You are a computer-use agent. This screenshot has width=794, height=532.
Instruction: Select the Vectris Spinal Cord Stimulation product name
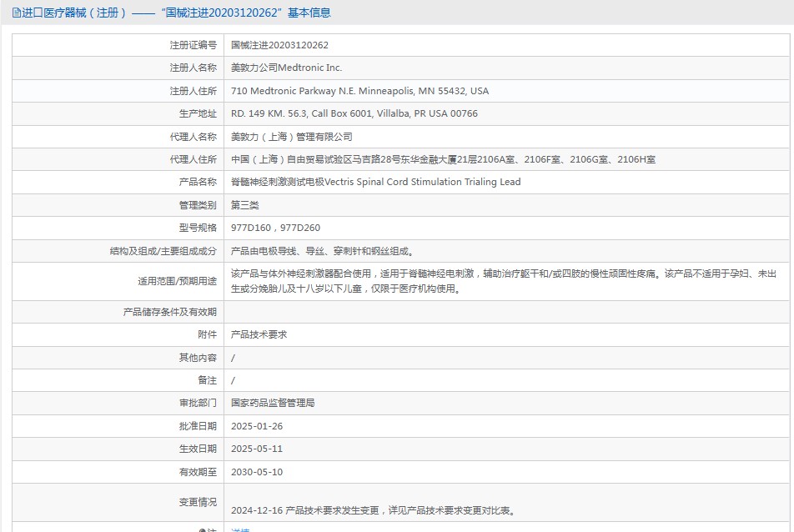pos(359,182)
